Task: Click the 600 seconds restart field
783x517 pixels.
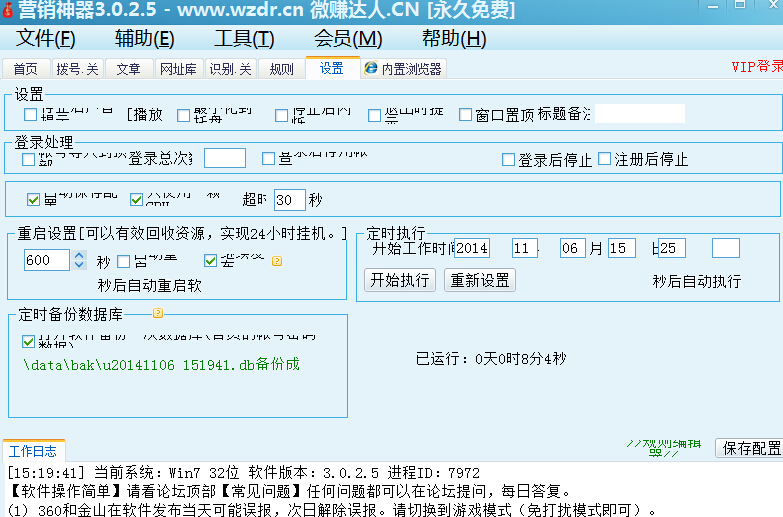Action: point(46,260)
